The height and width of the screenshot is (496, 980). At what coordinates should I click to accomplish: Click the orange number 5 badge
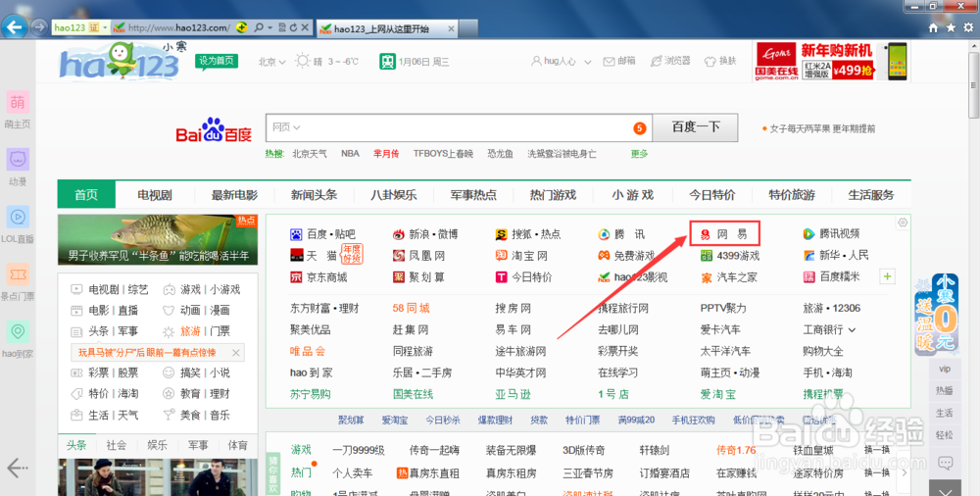(x=639, y=128)
